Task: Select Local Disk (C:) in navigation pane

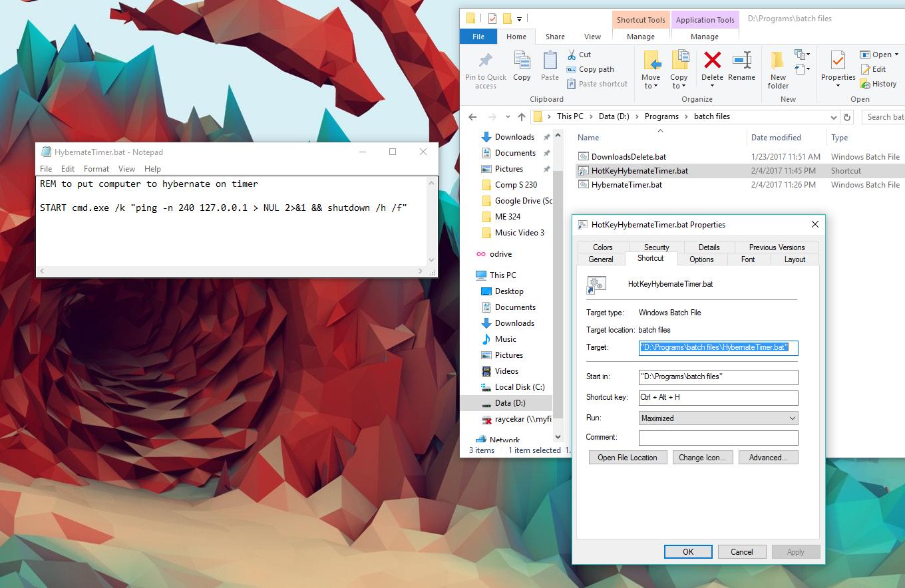Action: click(x=519, y=387)
